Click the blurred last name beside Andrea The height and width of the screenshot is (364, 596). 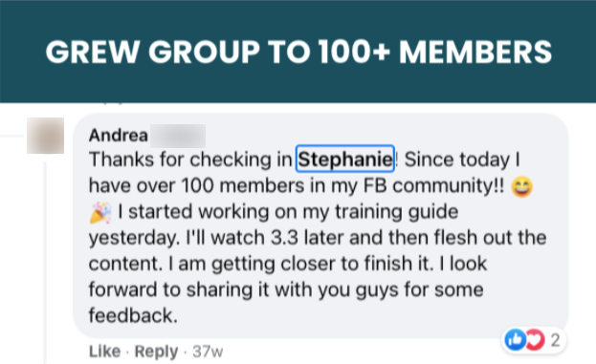coord(178,136)
